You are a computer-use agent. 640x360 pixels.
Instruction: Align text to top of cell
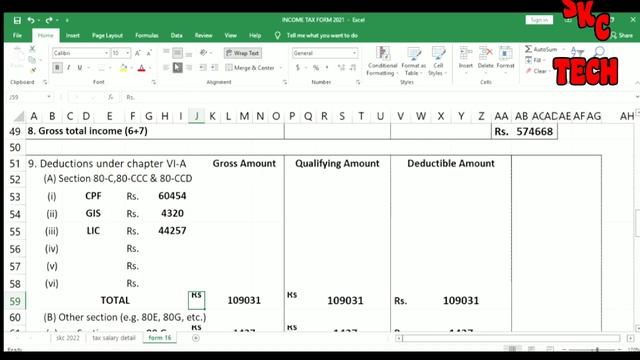[x=166, y=53]
